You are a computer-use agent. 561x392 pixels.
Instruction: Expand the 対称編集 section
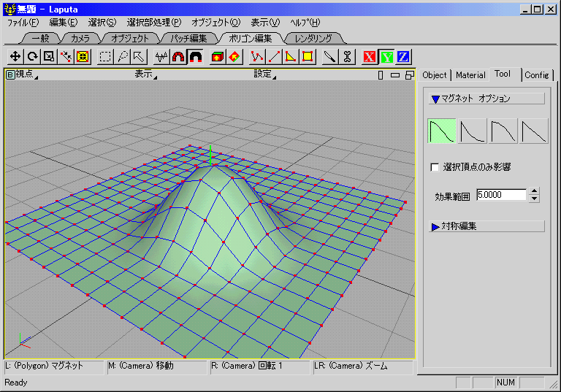pos(486,226)
